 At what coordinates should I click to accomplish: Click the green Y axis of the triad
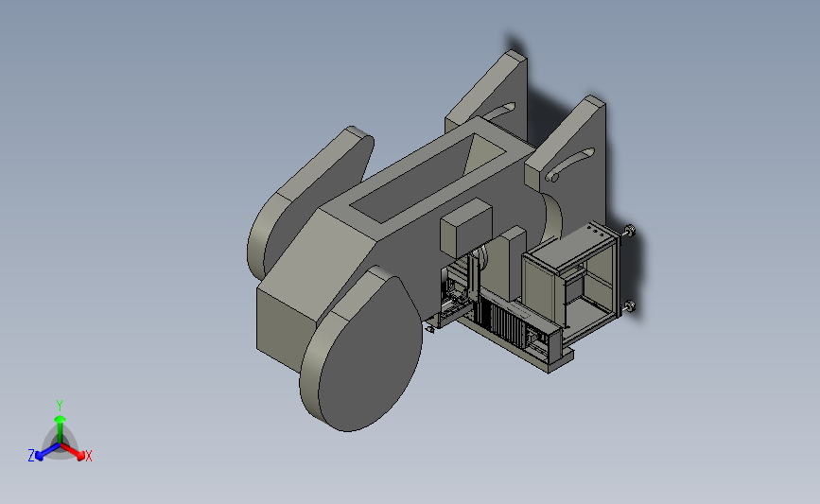point(60,429)
